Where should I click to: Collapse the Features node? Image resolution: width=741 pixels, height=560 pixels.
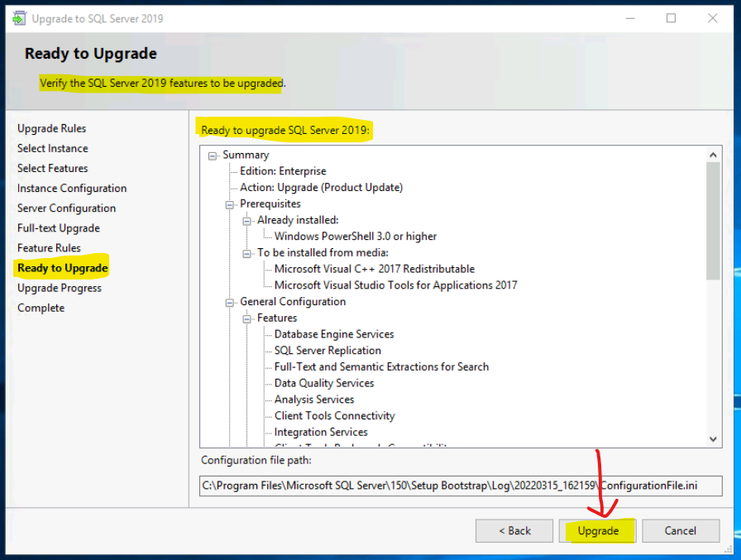[x=246, y=319]
